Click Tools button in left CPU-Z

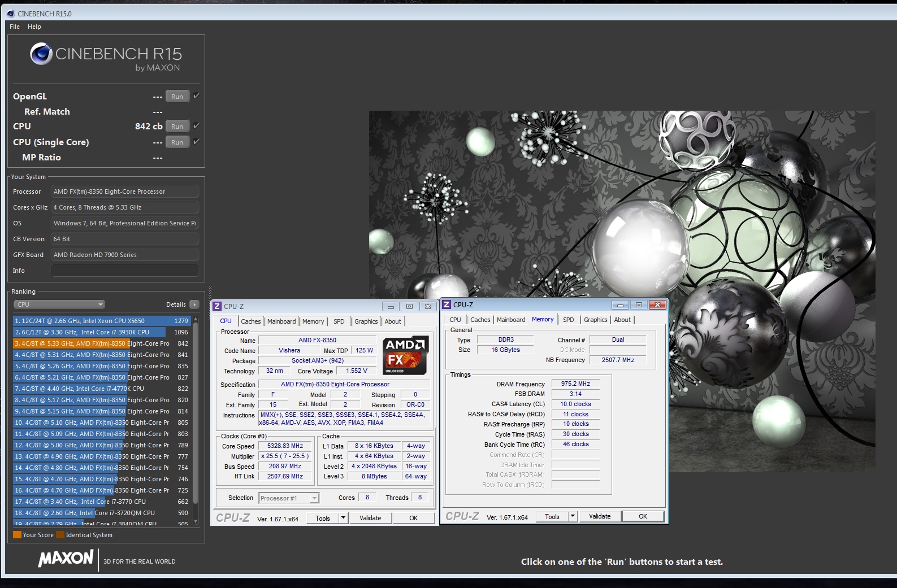[323, 518]
